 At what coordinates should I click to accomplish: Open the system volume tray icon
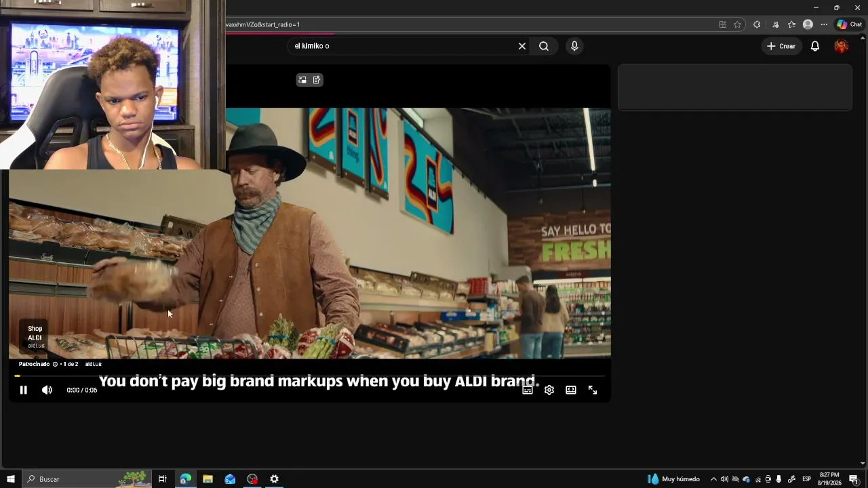pyautogui.click(x=724, y=479)
